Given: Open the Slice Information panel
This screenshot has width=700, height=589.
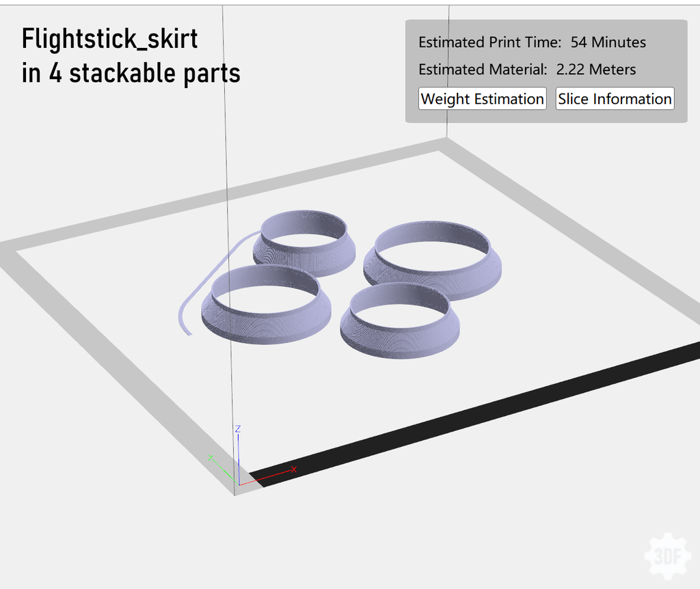Looking at the screenshot, I should 615,98.
